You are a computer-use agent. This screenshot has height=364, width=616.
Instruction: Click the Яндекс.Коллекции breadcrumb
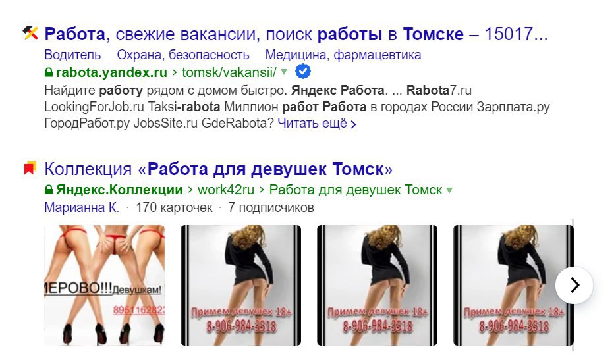119,190
